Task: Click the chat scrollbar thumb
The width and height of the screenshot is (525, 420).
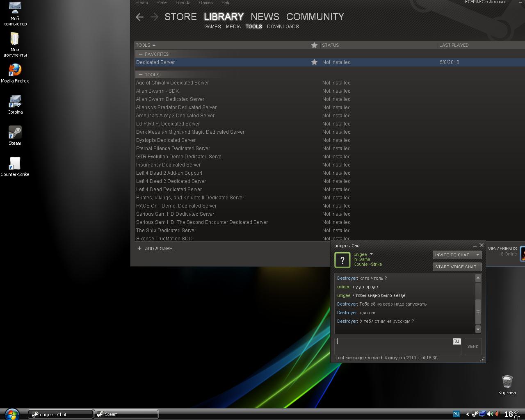Action: coord(478,311)
